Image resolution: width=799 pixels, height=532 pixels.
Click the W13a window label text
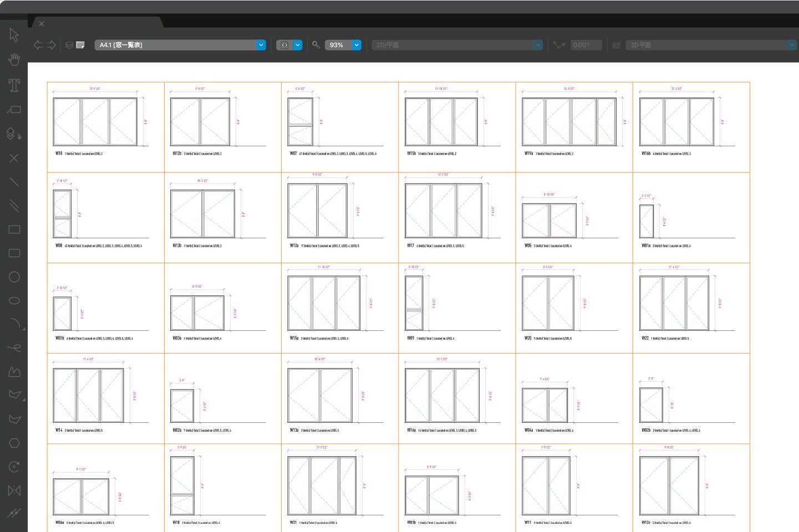294,430
